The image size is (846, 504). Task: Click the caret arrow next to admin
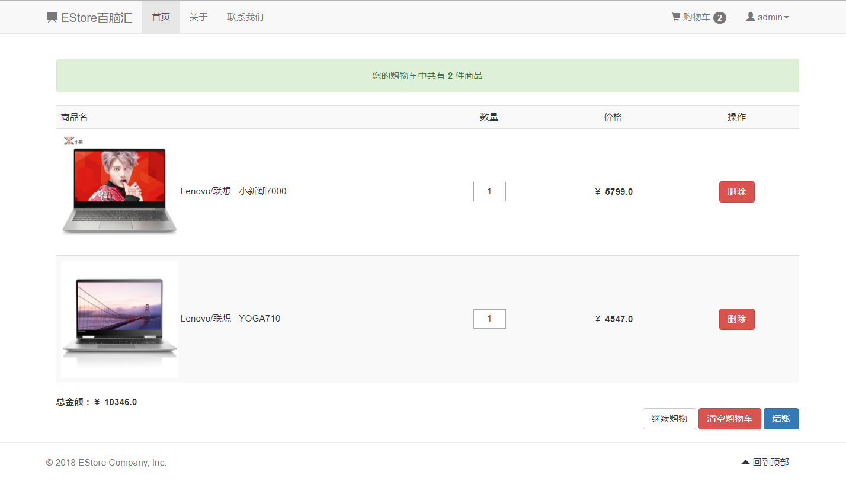coord(786,18)
